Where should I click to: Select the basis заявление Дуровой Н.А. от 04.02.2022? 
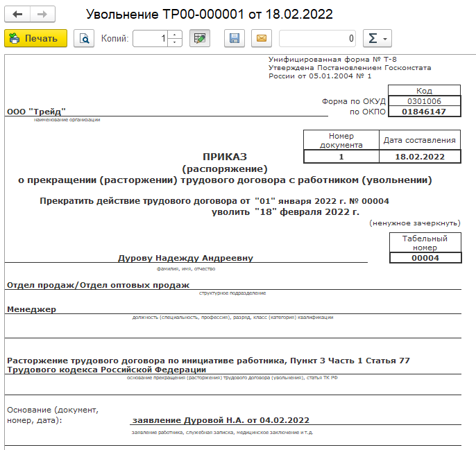click(x=221, y=420)
